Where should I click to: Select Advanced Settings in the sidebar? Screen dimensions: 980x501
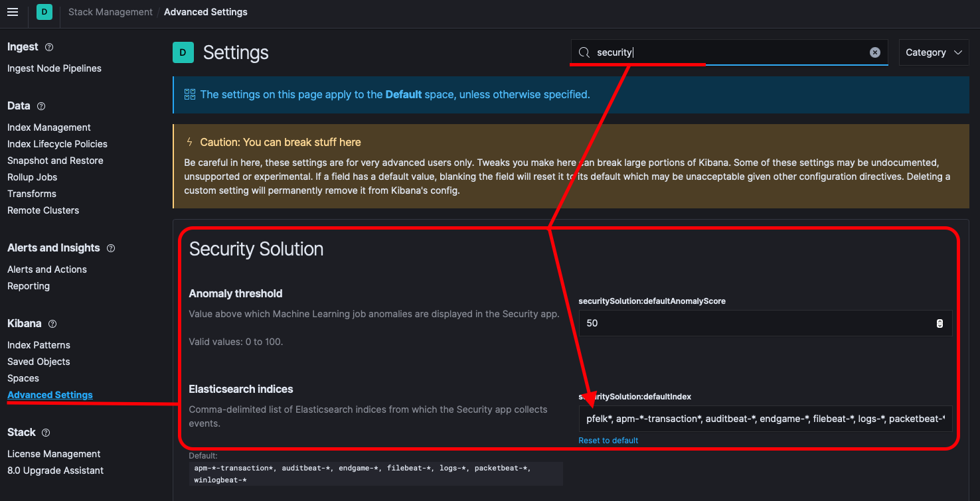(50, 395)
